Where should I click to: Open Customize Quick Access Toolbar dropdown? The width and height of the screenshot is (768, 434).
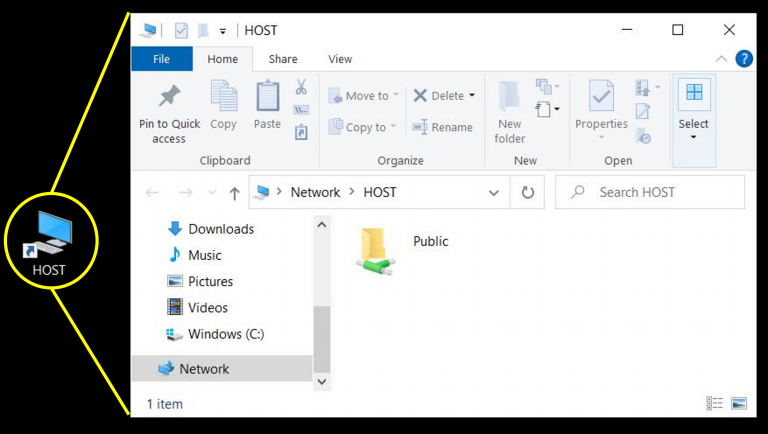(x=222, y=31)
